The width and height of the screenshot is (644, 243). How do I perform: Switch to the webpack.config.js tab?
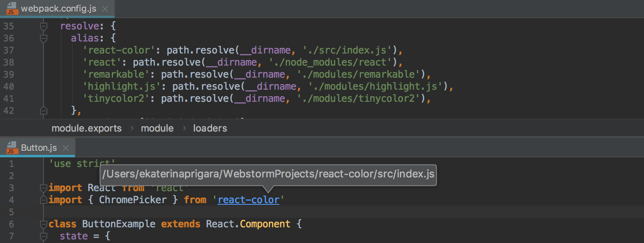click(x=58, y=9)
